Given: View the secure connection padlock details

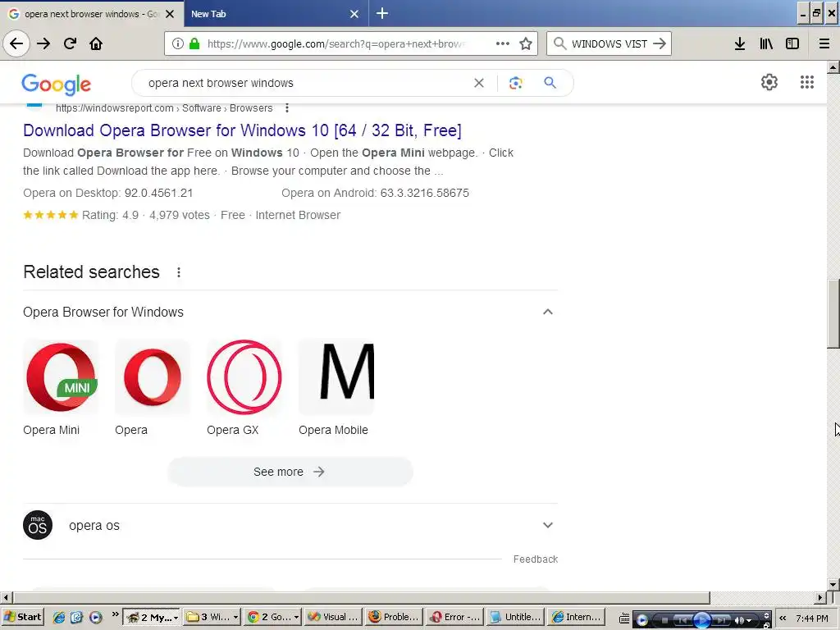Looking at the screenshot, I should point(195,43).
